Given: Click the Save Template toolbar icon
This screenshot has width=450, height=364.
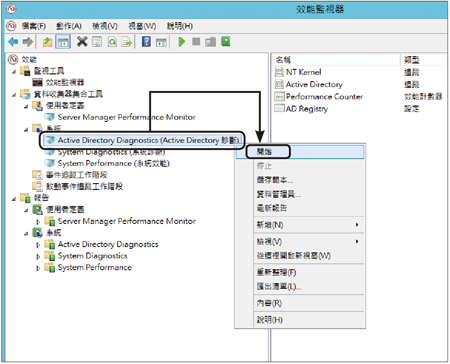Looking at the screenshot, I should [x=211, y=42].
